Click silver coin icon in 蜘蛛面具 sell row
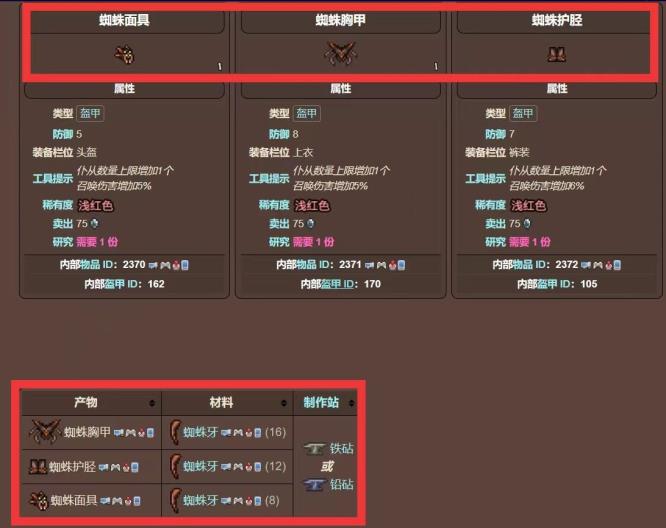Viewport: 666px width, 528px height. coord(94,223)
